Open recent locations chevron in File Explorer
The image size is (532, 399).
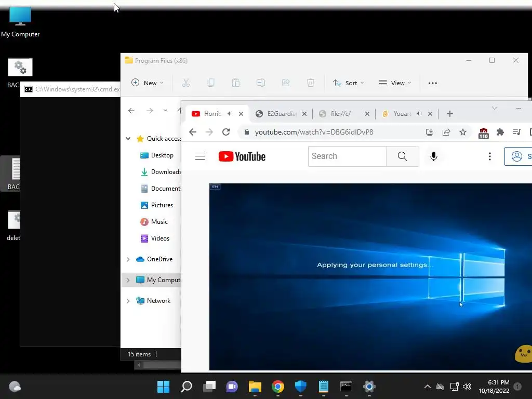click(x=165, y=111)
